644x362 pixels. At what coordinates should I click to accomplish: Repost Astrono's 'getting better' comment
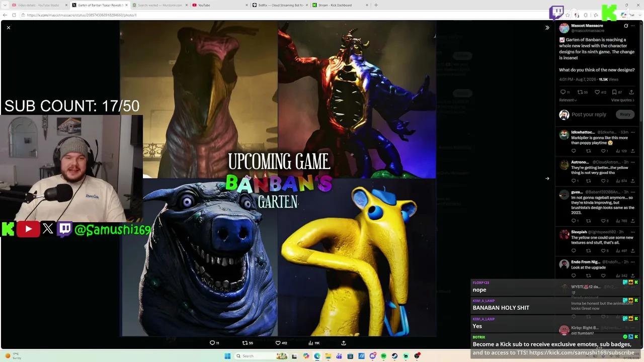point(588,180)
